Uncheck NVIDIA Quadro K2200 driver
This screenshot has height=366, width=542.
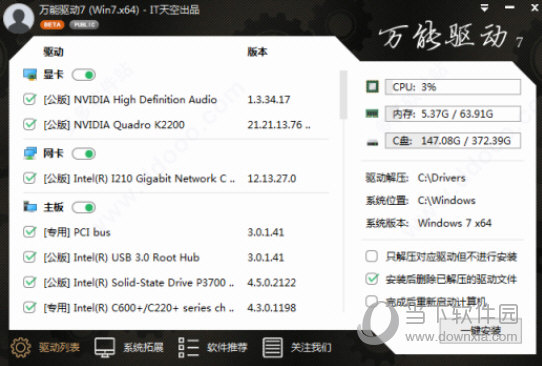click(30, 124)
